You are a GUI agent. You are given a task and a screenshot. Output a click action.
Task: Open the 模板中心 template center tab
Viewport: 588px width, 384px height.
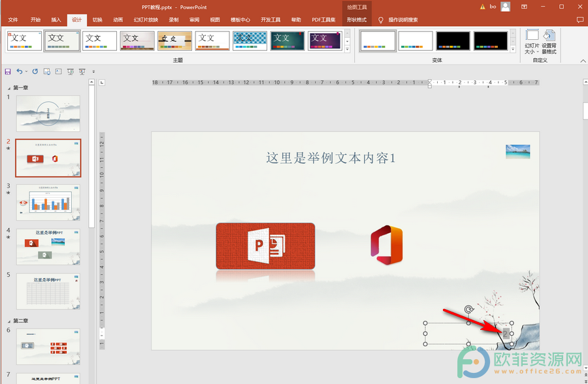[x=240, y=20]
